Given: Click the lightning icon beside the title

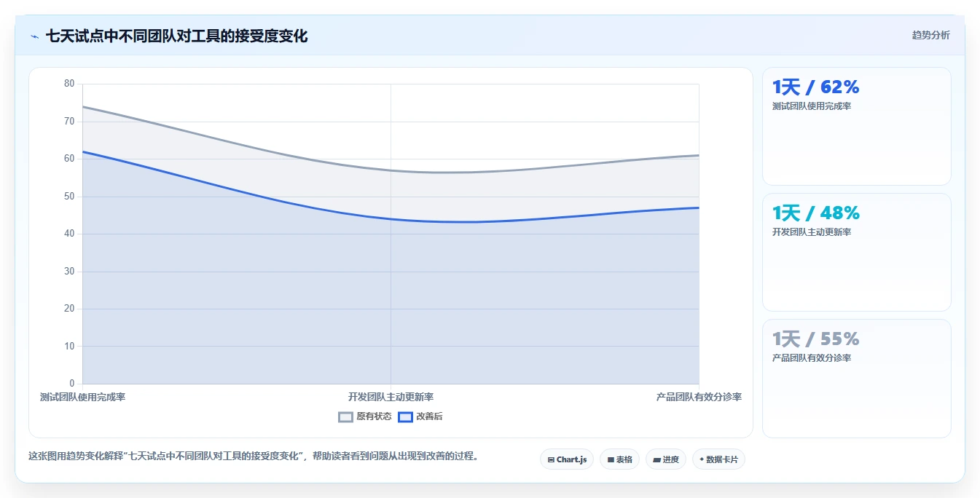Looking at the screenshot, I should [x=34, y=36].
